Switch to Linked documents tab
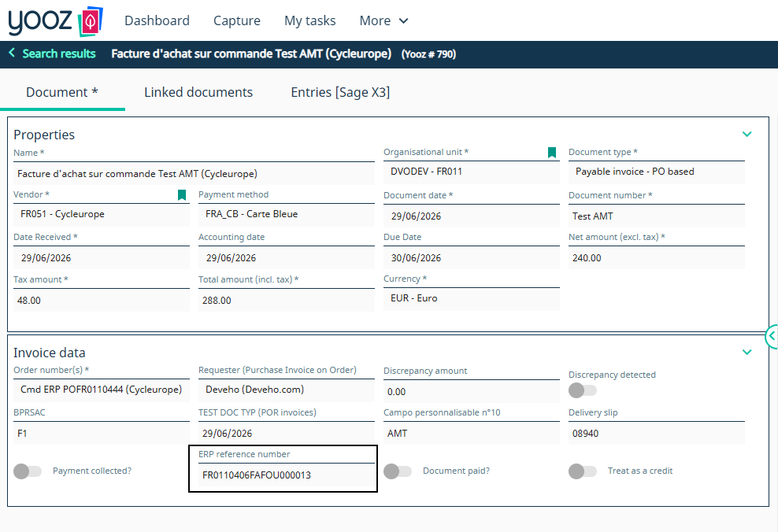Viewport: 778px width, 532px height. tap(198, 92)
